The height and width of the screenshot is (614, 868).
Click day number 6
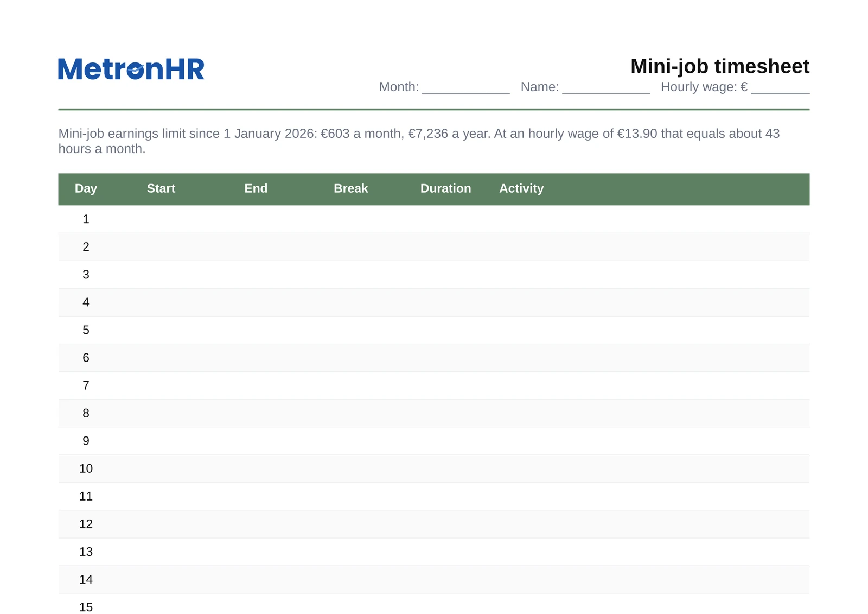tap(86, 358)
